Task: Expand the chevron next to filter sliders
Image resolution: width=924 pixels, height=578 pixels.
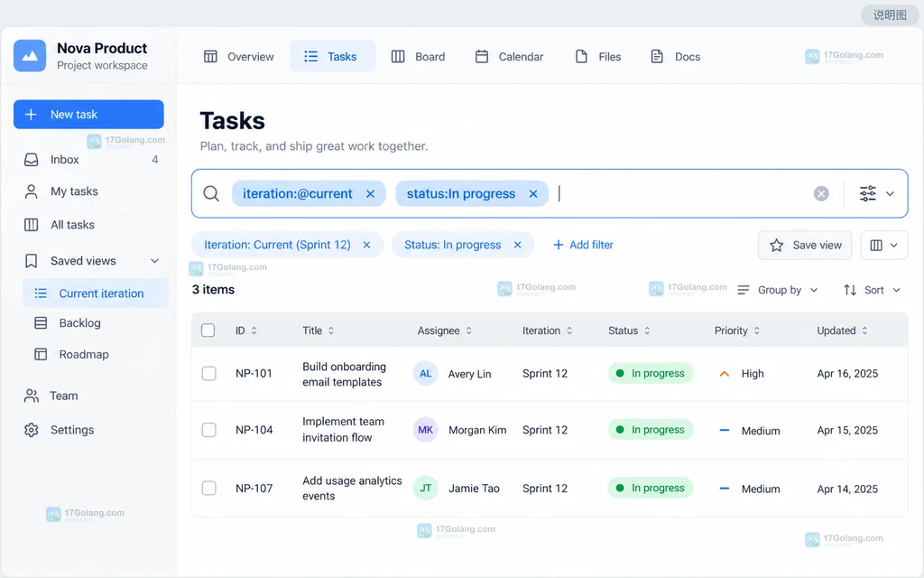Action: pyautogui.click(x=890, y=193)
